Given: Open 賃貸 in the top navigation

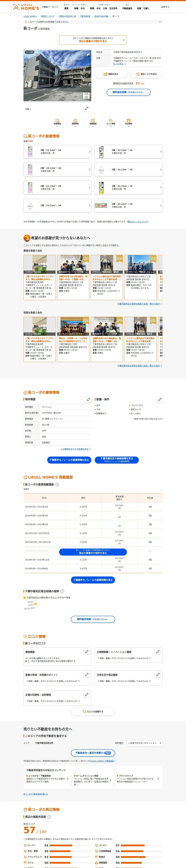Looking at the screenshot, I should (66, 8).
